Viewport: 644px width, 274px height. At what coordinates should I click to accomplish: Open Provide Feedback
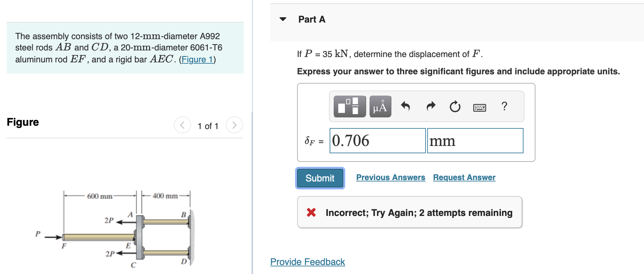(307, 262)
